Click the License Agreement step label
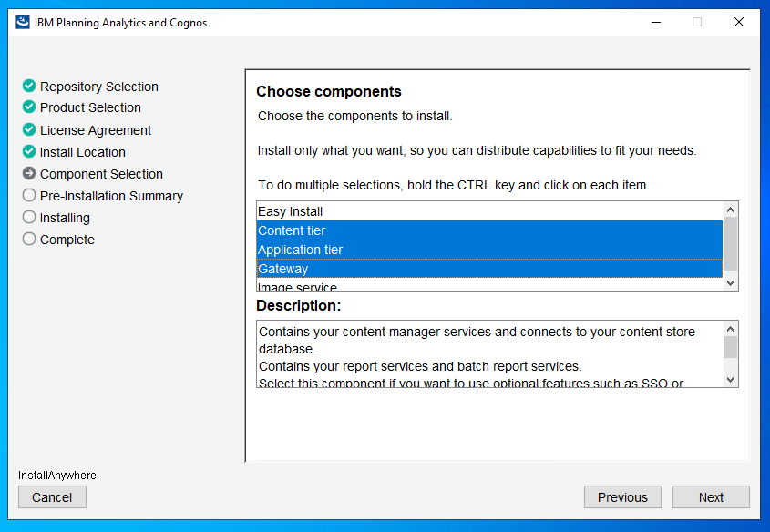The width and height of the screenshot is (770, 532). pos(96,130)
